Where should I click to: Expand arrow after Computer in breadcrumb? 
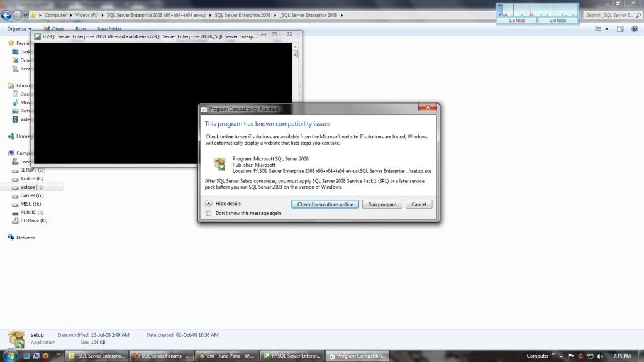[x=71, y=15]
